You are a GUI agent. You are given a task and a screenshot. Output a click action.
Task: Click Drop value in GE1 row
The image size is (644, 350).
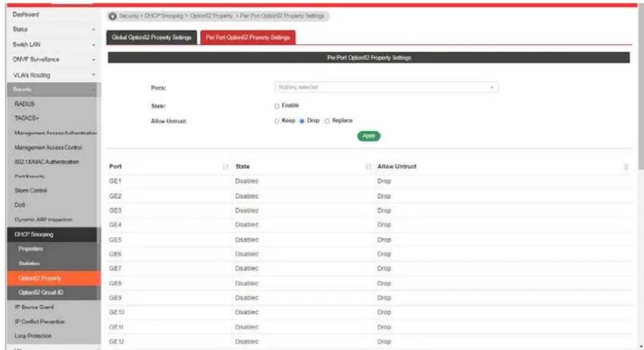384,182
